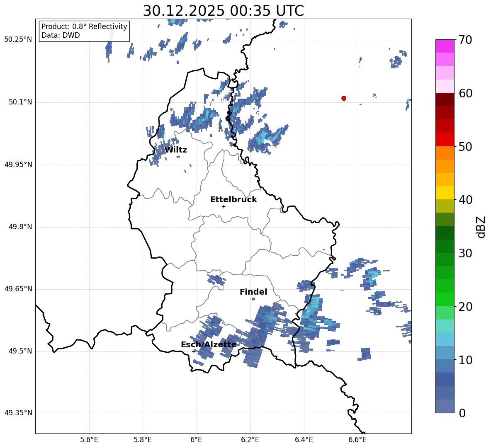Click the colorbar tick value 10
This screenshot has width=491, height=448.
pyautogui.click(x=465, y=360)
